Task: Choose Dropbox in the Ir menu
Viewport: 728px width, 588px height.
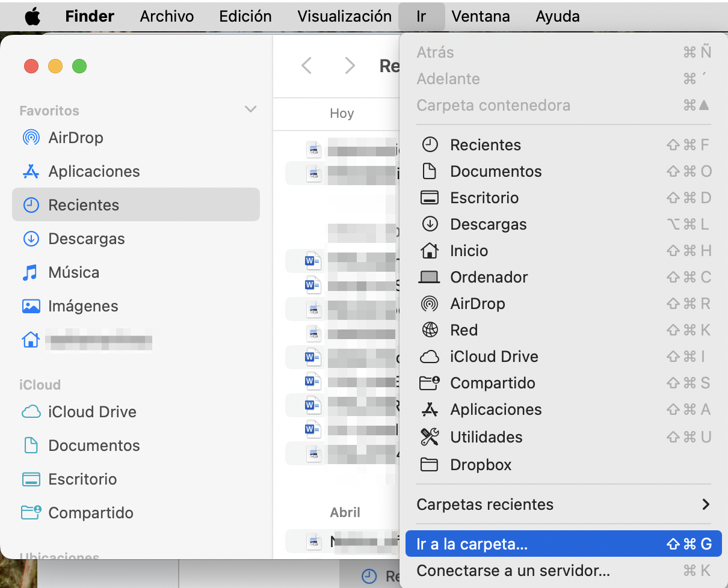Action: 563,465
